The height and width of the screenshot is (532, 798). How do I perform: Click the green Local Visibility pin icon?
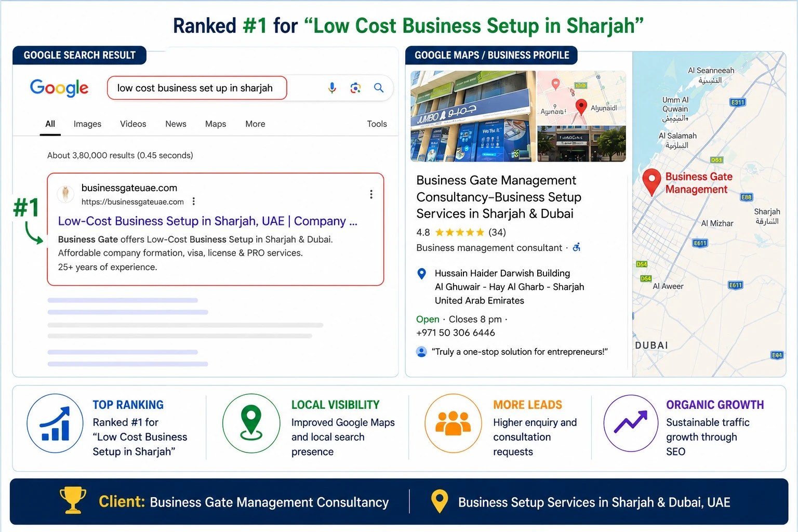(251, 423)
